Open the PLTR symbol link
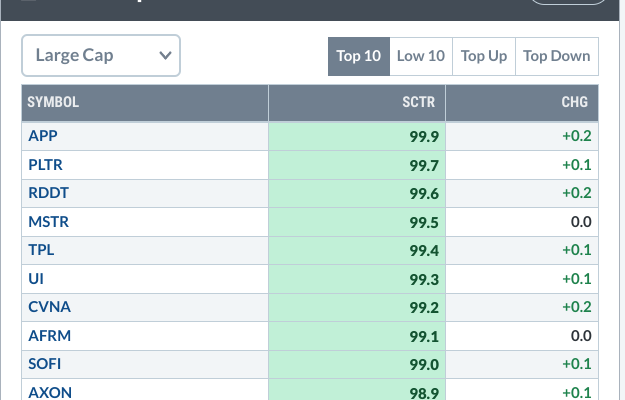 pyautogui.click(x=45, y=165)
